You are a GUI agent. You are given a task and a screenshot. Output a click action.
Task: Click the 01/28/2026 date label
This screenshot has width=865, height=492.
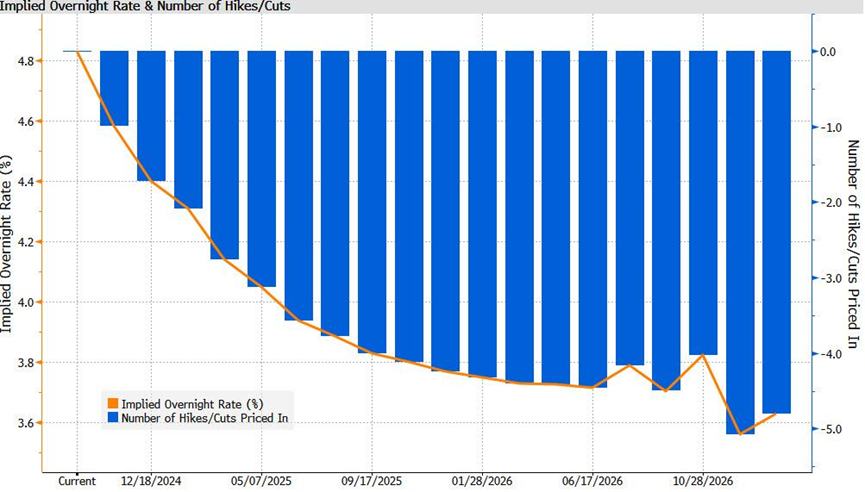[x=482, y=482]
